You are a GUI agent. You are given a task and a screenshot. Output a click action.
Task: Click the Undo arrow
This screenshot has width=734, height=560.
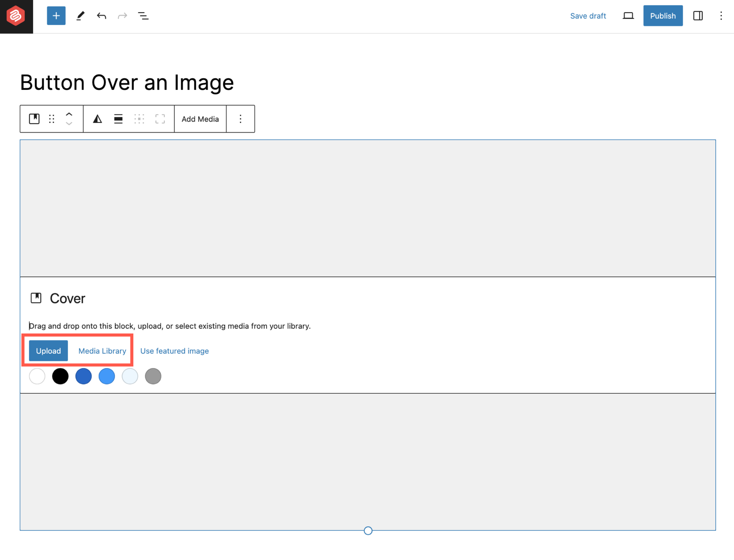coord(101,16)
